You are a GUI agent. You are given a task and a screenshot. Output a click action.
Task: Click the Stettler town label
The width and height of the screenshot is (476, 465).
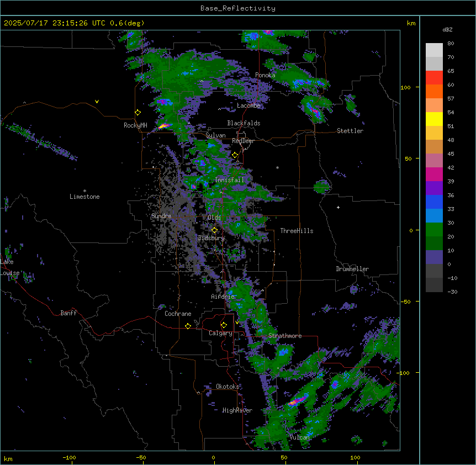pyautogui.click(x=350, y=131)
